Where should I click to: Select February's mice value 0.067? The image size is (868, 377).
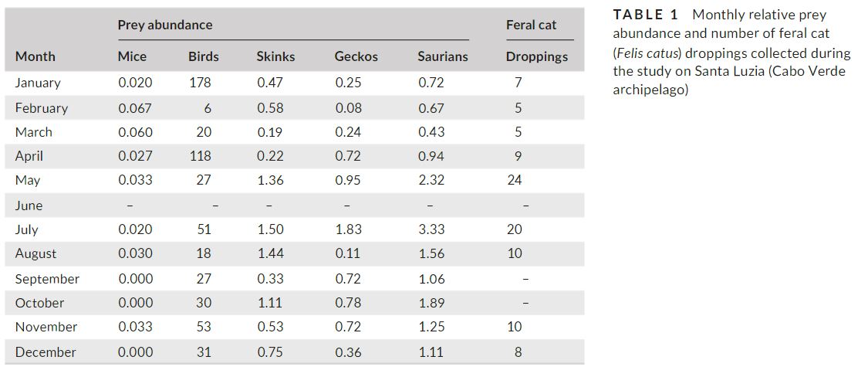point(135,108)
